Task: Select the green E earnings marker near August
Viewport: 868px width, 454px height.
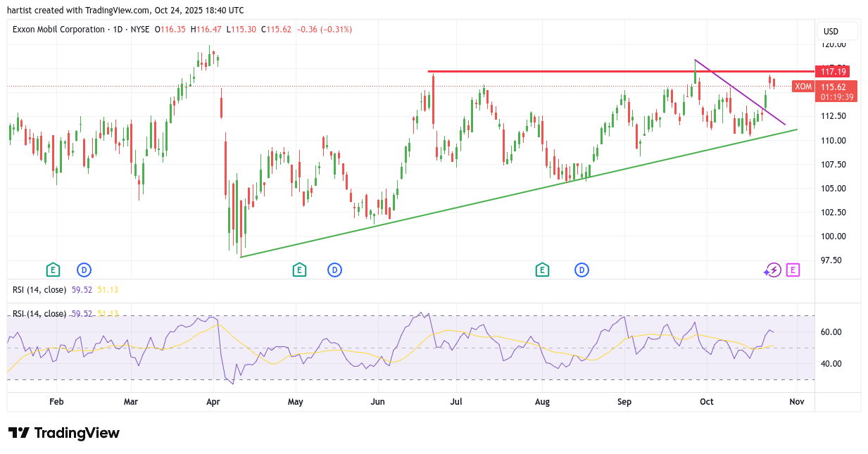Action: pos(541,270)
